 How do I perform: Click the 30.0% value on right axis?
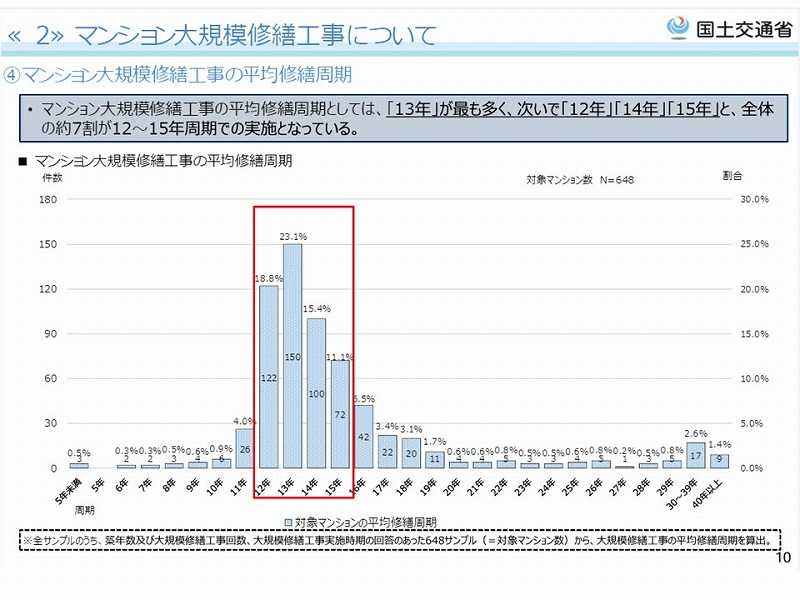pyautogui.click(x=755, y=199)
